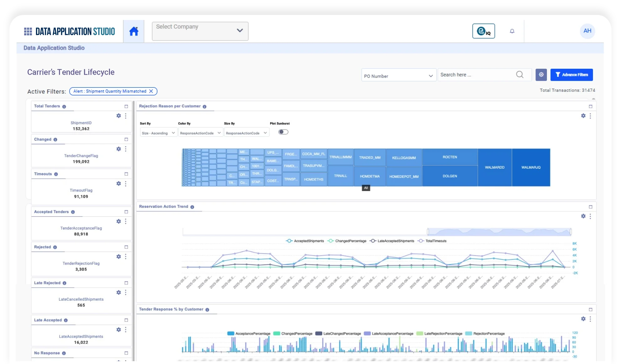The height and width of the screenshot is (364, 621).
Task: Open the IQ assistant icon
Action: tap(483, 31)
